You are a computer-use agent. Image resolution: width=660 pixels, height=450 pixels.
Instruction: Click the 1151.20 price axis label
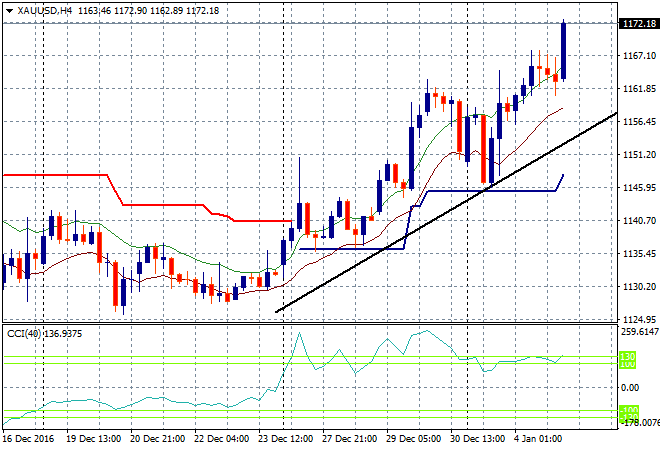point(639,154)
